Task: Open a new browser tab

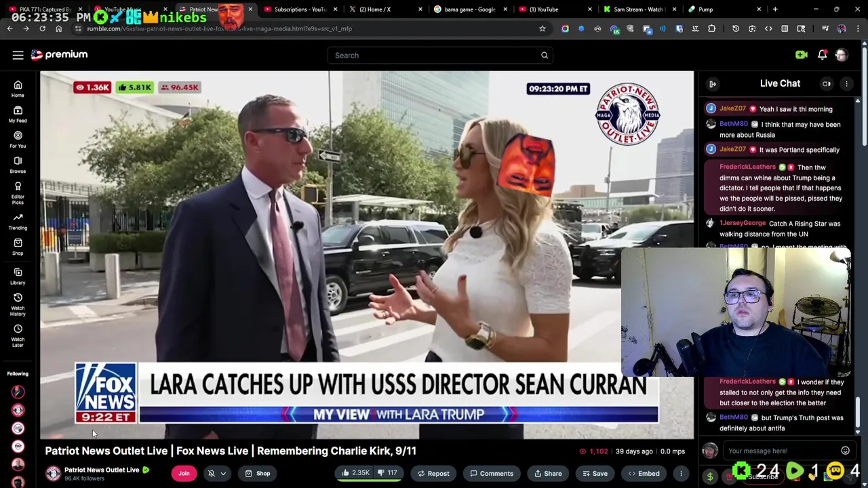Action: (775, 9)
